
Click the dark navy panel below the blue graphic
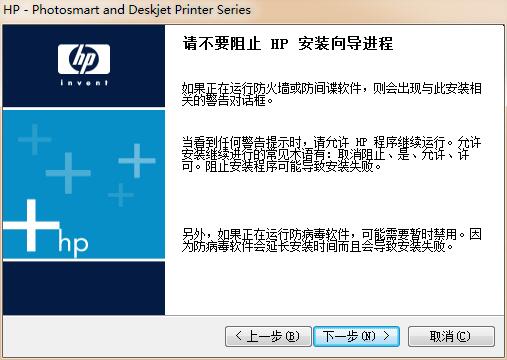(84, 288)
